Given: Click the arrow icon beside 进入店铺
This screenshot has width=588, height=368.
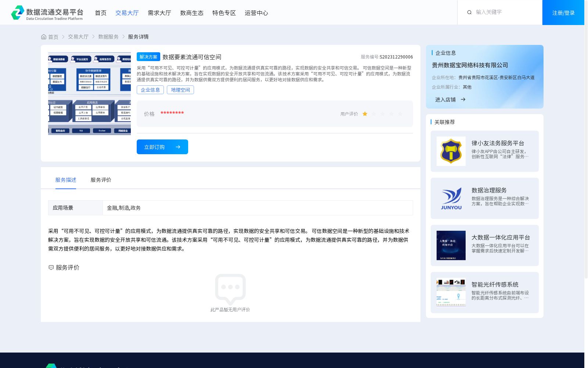Looking at the screenshot, I should pyautogui.click(x=463, y=99).
